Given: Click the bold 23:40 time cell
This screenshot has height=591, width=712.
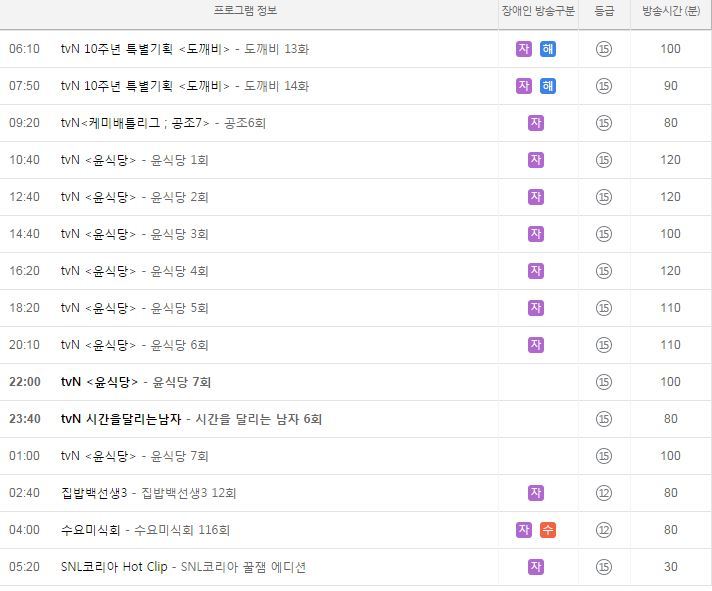Looking at the screenshot, I should pyautogui.click(x=25, y=419).
